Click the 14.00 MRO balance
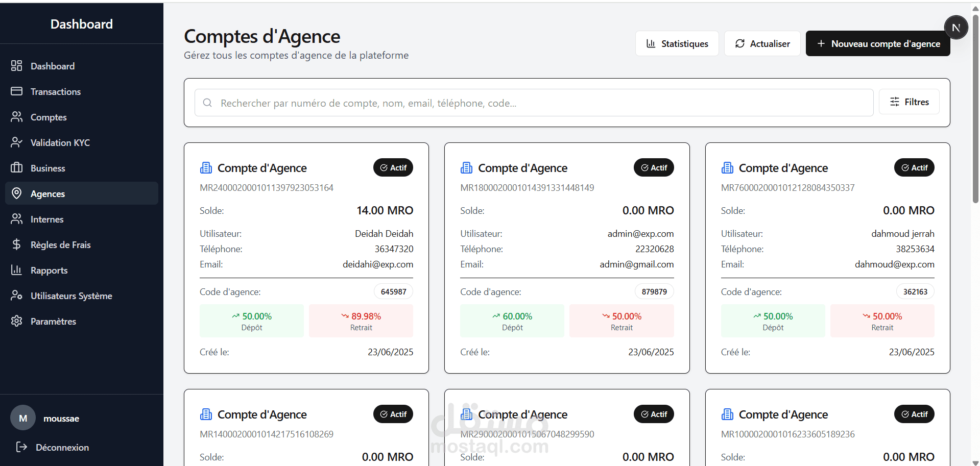 coord(385,210)
